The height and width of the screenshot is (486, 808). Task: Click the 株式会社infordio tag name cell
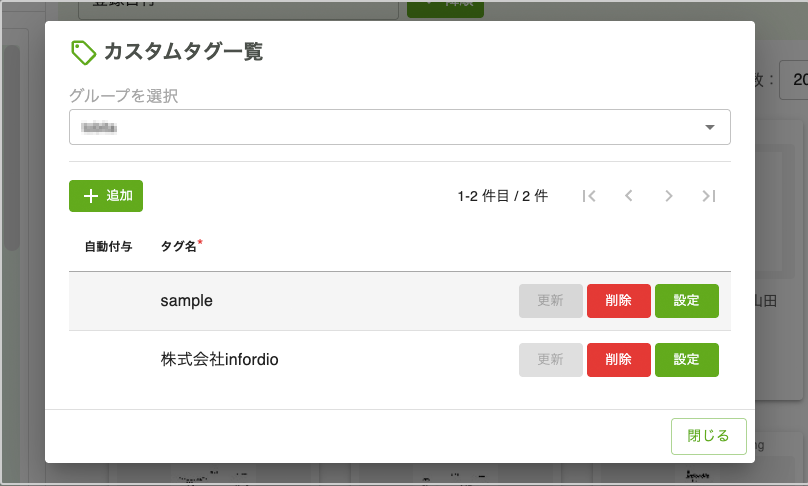coord(219,360)
